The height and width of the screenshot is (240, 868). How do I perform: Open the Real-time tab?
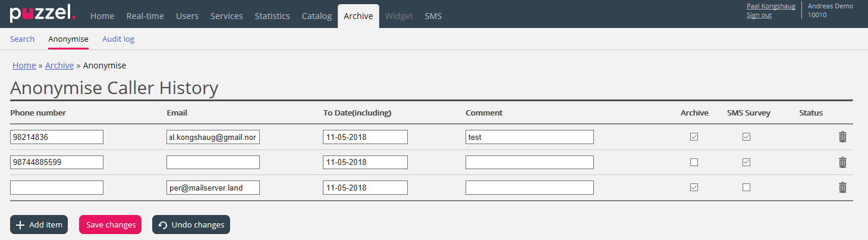pyautogui.click(x=145, y=16)
